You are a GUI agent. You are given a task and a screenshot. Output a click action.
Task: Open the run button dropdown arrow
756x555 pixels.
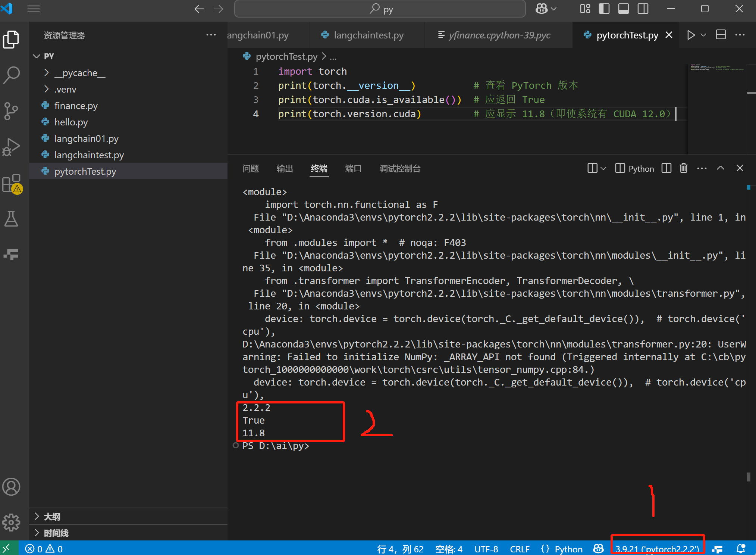tap(703, 35)
